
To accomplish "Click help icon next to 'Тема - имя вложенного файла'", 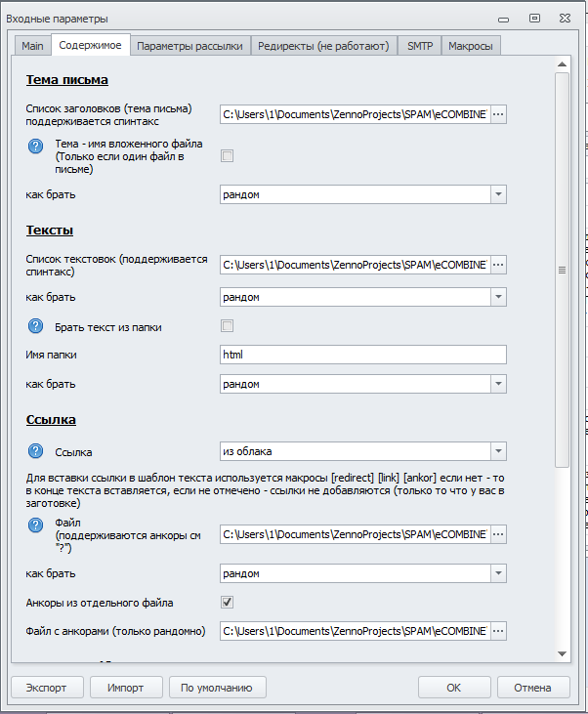I will point(36,147).
